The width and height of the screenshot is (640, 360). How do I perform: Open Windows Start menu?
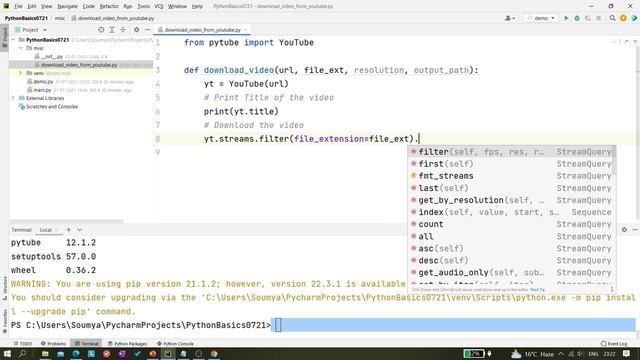click(x=7, y=353)
